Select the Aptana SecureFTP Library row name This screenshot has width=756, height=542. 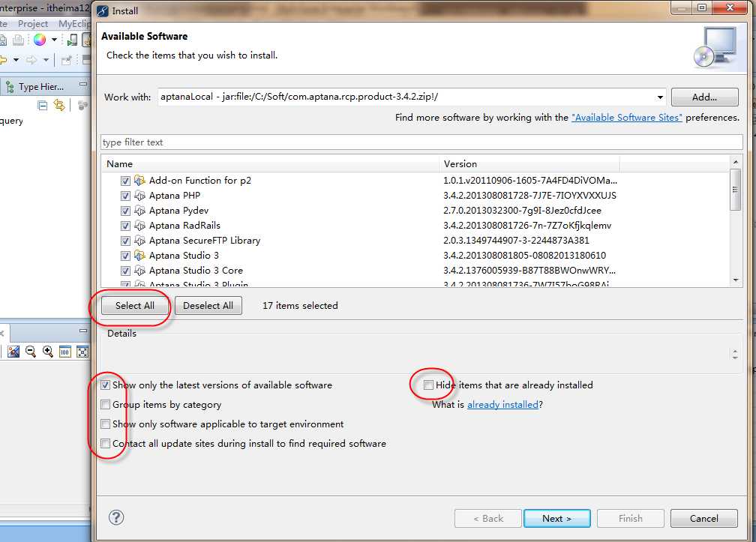205,241
